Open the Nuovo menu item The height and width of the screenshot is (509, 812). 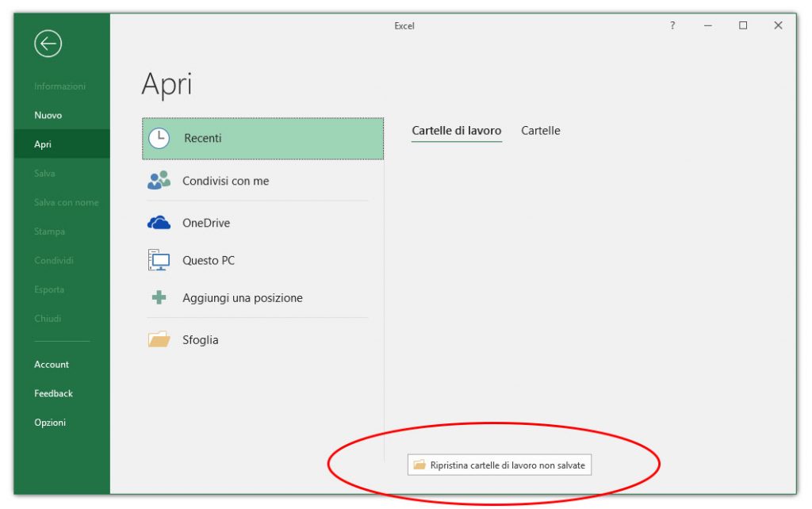click(48, 116)
